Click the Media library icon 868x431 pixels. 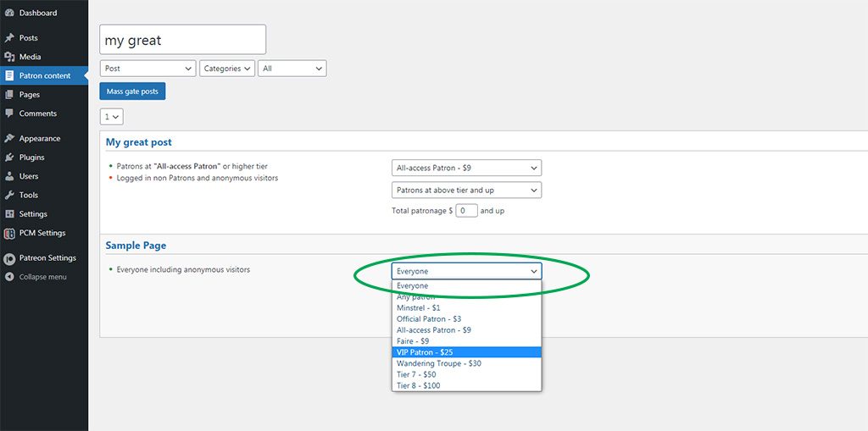[x=8, y=57]
